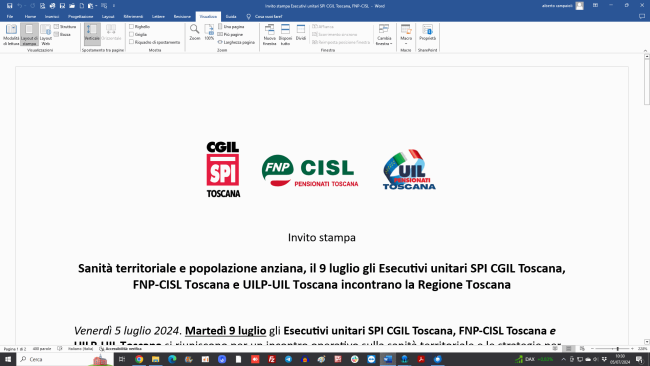Image resolution: width=650 pixels, height=366 pixels.
Task: Click the CGIL SPI Toscana logo image
Action: click(x=223, y=170)
